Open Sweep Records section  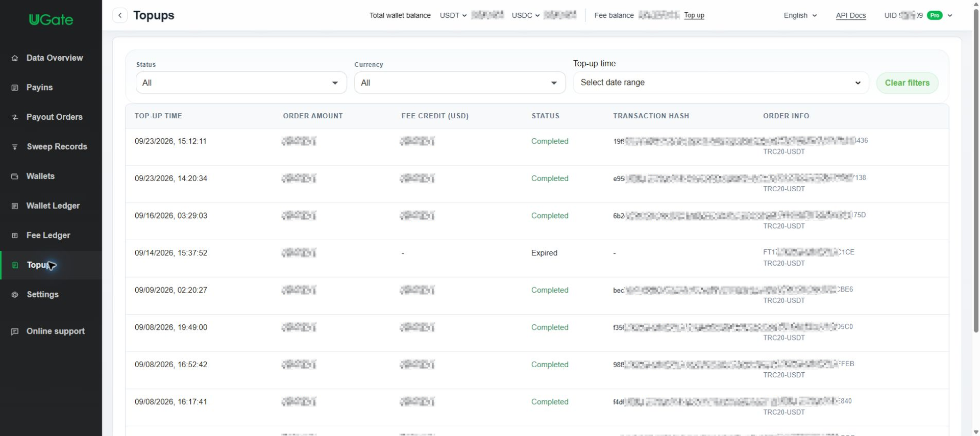click(57, 147)
